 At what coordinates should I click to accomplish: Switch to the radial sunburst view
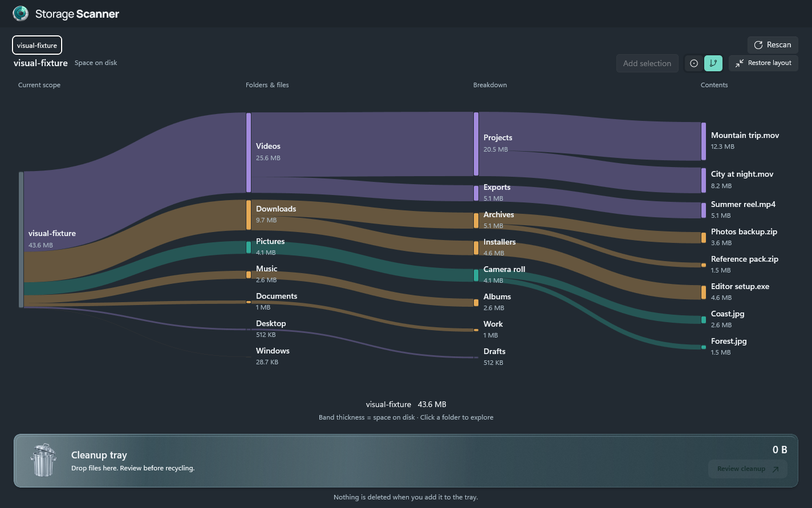coord(694,63)
